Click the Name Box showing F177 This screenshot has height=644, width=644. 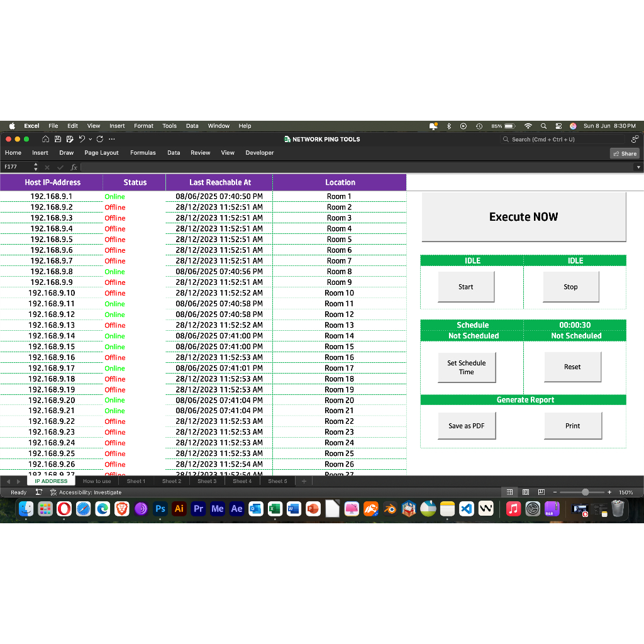pyautogui.click(x=17, y=167)
